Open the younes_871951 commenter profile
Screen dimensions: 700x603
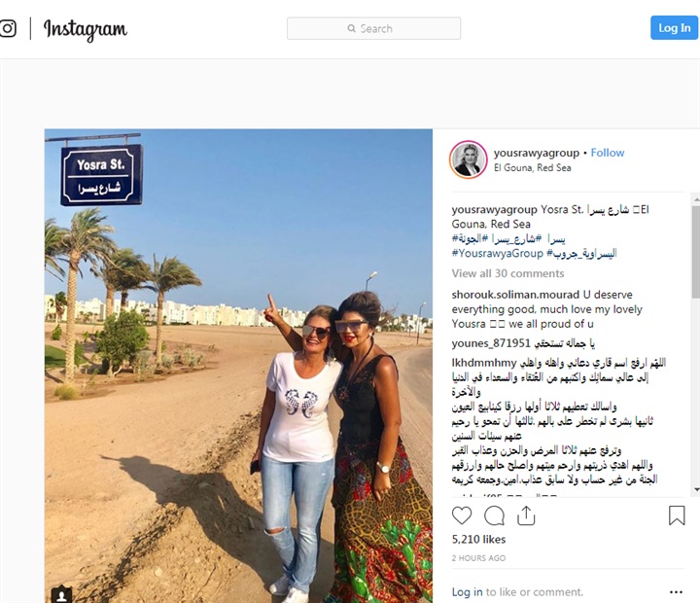[491, 343]
